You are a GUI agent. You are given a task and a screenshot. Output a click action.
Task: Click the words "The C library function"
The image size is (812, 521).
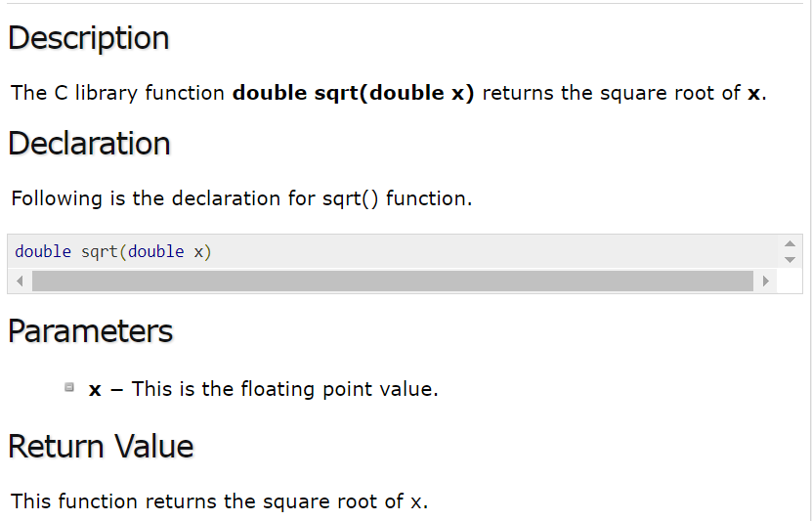(118, 93)
